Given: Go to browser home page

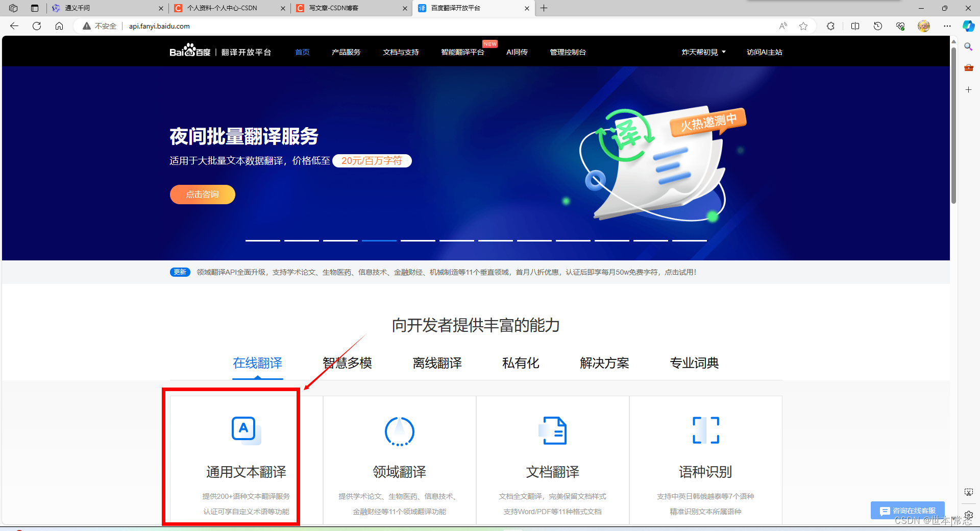Looking at the screenshot, I should click(x=59, y=26).
